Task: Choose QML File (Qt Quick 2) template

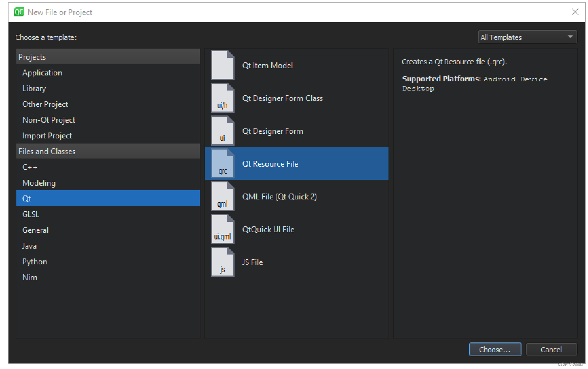Action: click(296, 196)
